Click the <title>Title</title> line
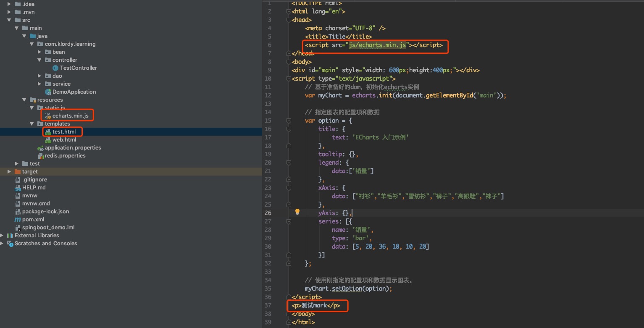Screen dimensions: 644x328 [x=339, y=37]
